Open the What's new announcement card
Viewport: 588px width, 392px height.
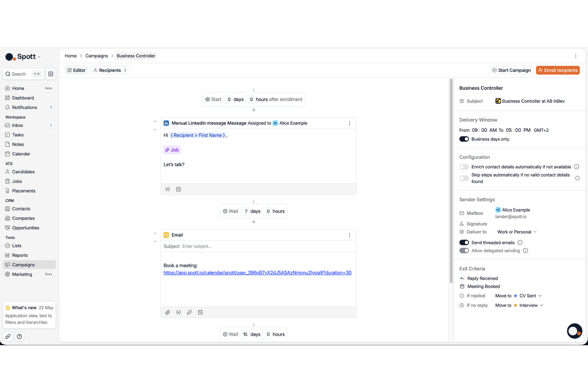pyautogui.click(x=29, y=315)
